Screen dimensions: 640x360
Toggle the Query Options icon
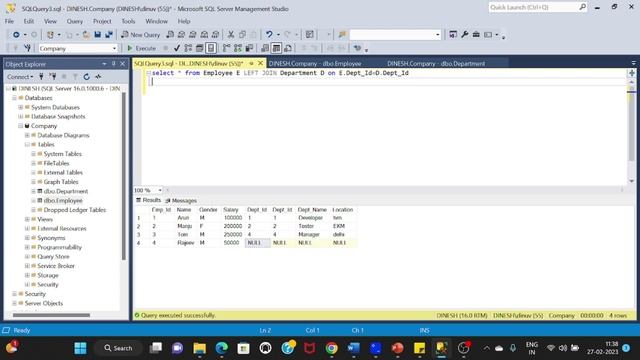tap(200, 48)
